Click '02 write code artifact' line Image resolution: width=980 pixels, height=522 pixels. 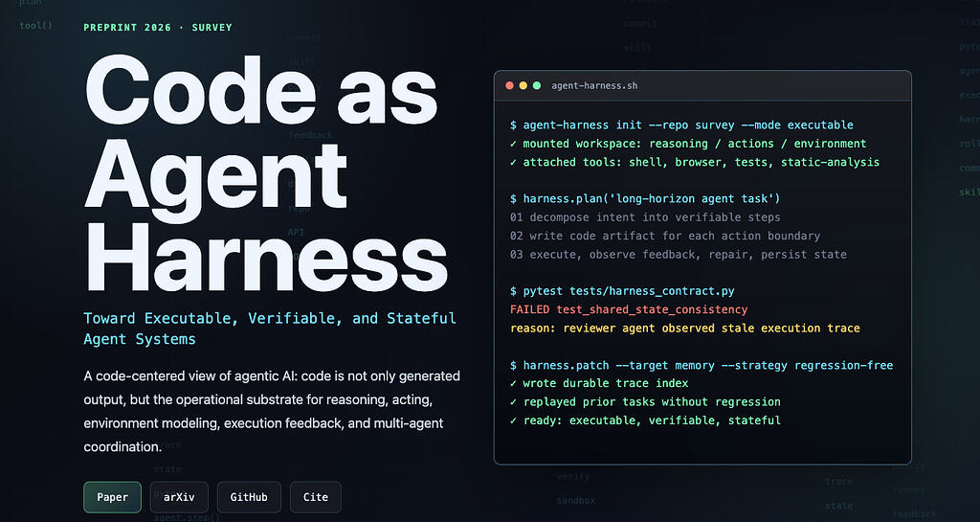665,236
